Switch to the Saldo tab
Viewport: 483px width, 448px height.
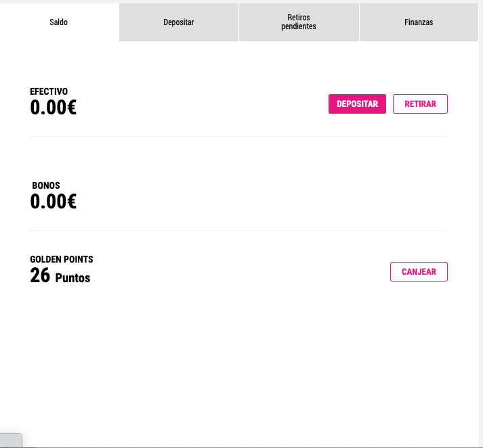click(x=58, y=22)
